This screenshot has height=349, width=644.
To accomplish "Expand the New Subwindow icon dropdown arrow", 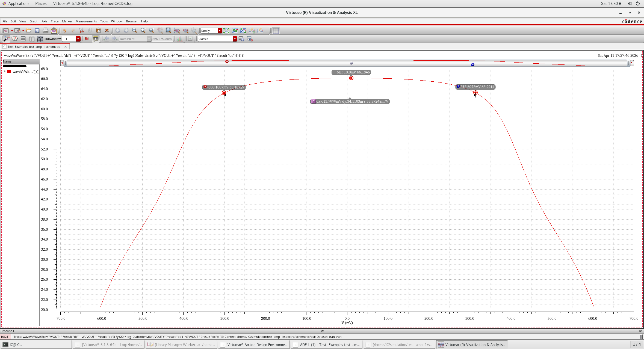I will coord(23,31).
